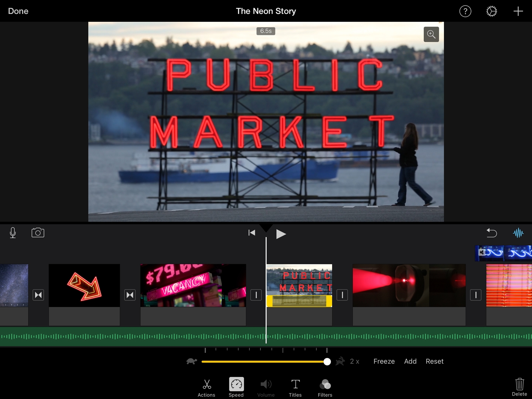Tap the turtle slow speed icon

tap(192, 361)
